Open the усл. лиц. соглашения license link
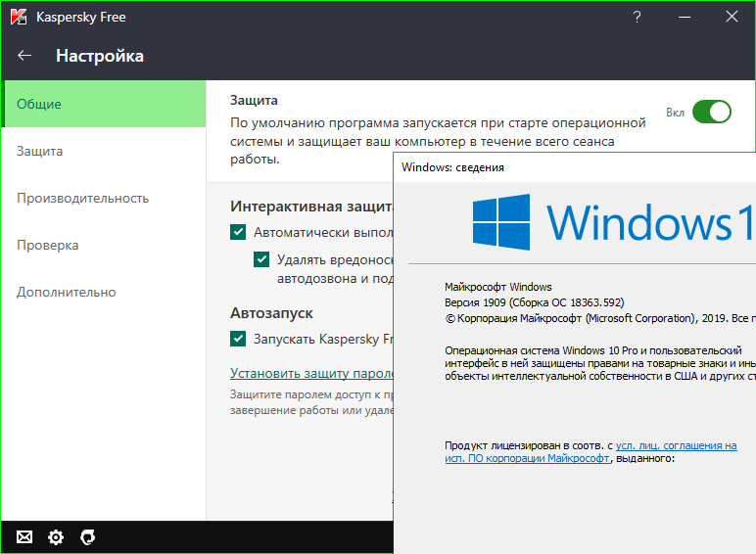This screenshot has width=756, height=554. tap(676, 445)
